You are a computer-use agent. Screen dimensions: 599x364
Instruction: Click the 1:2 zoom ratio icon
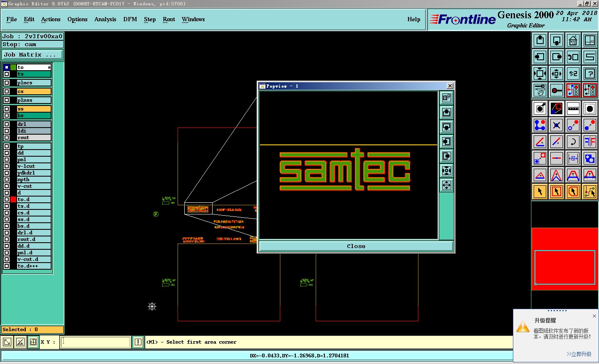point(573,74)
